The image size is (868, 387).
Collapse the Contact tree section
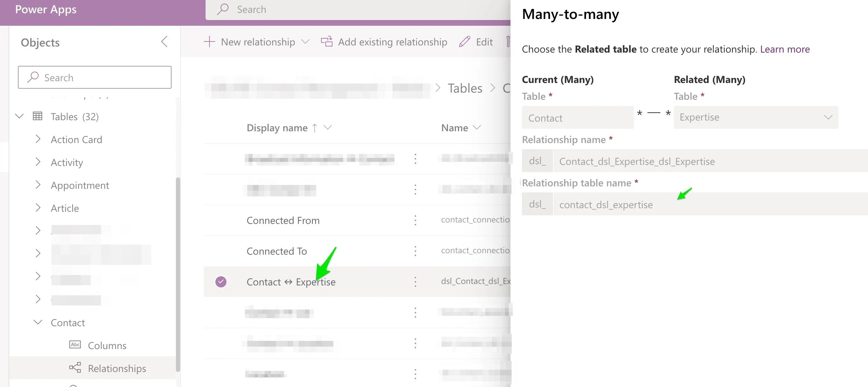(x=38, y=322)
